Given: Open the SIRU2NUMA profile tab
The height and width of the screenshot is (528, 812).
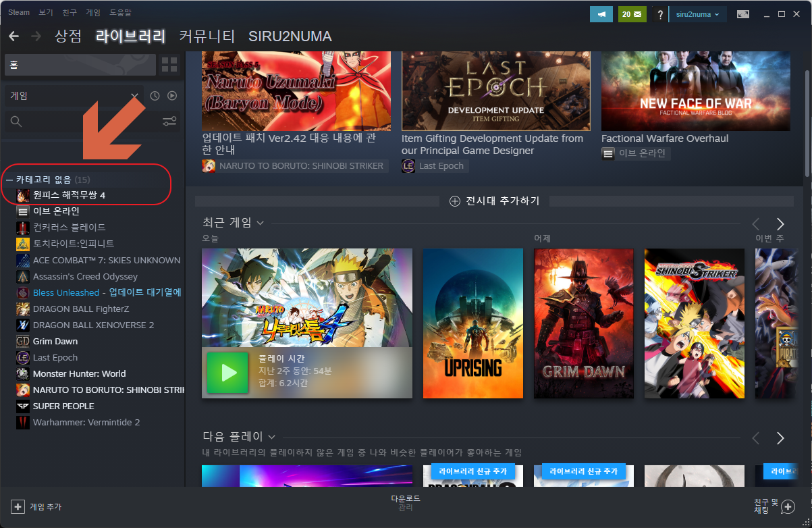Looking at the screenshot, I should point(290,36).
